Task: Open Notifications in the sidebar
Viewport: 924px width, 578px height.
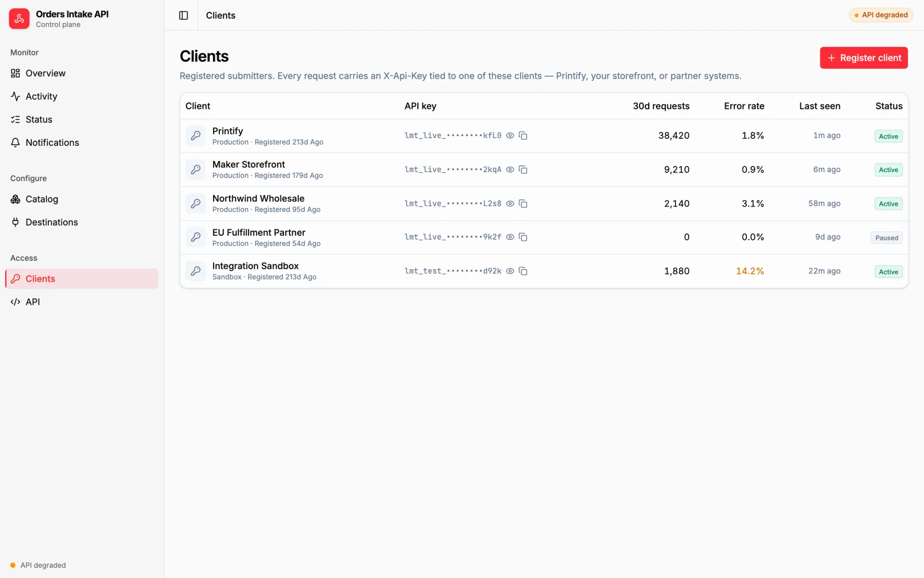Action: [82, 142]
